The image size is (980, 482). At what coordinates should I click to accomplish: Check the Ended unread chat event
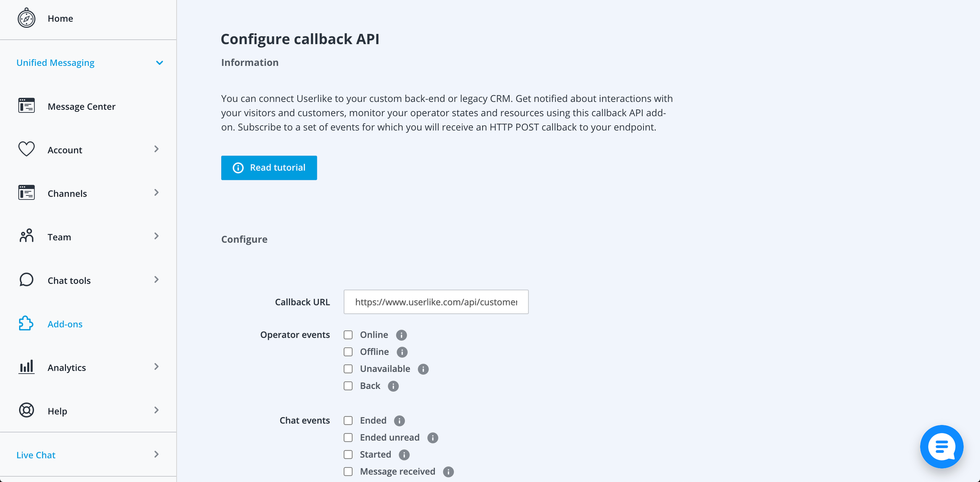348,438
